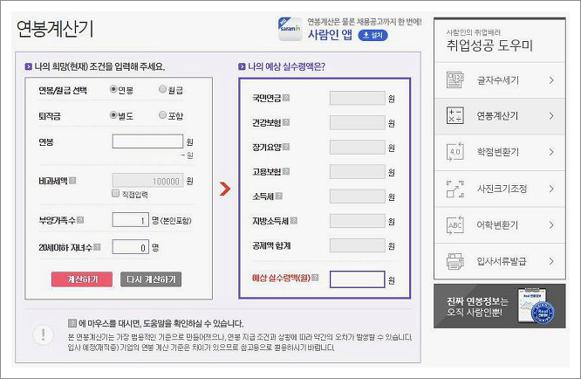Open 학점변환기 via its chevron arrow

coord(552,152)
